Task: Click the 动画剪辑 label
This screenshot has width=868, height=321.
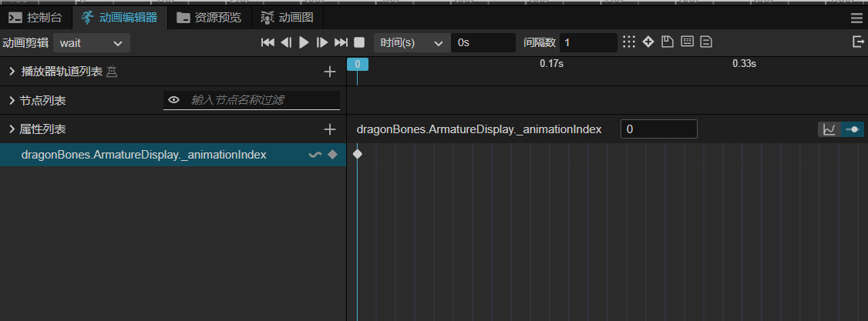Action: [x=25, y=43]
